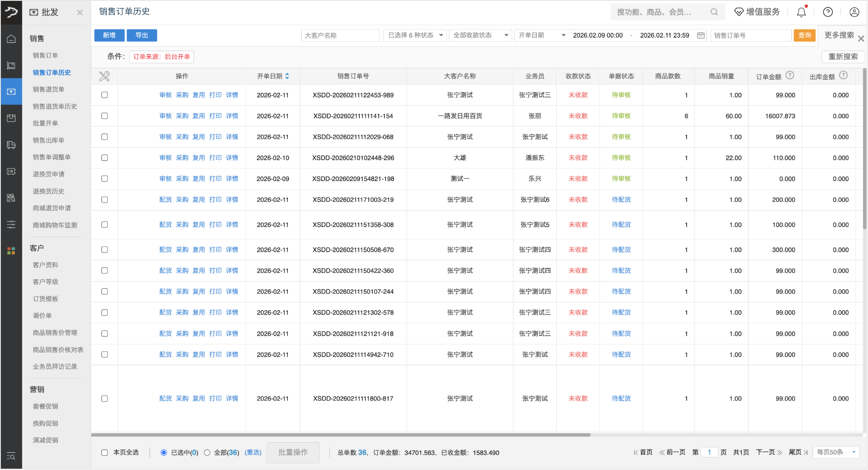Open the settings sliders icon in sidebar

(x=11, y=224)
